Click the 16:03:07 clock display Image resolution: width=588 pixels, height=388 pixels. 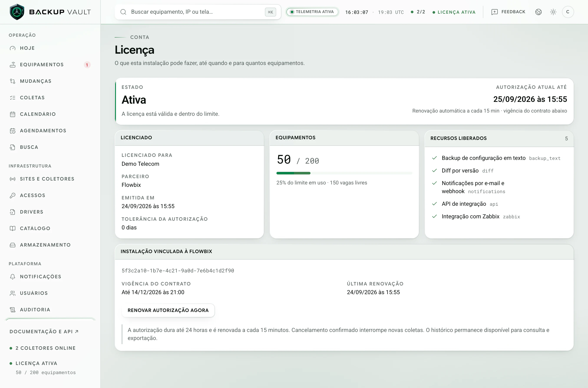357,12
